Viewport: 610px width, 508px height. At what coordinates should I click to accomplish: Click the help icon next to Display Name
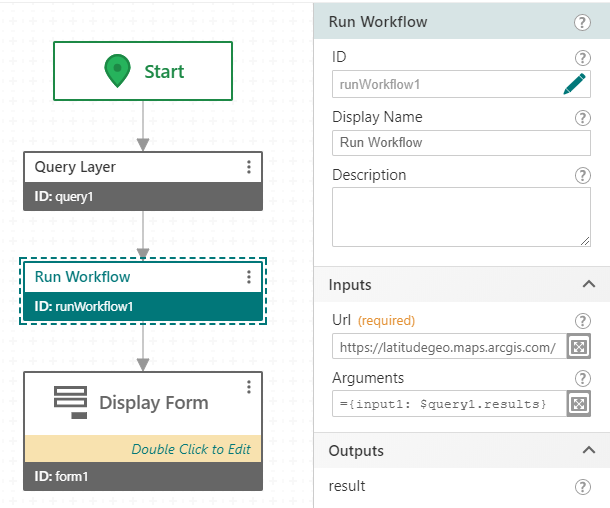tap(582, 118)
